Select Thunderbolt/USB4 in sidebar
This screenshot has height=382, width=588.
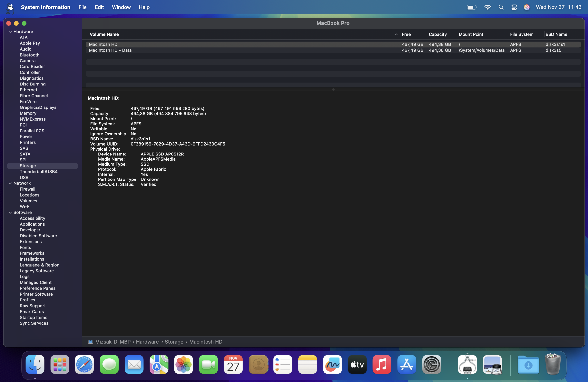pyautogui.click(x=39, y=172)
